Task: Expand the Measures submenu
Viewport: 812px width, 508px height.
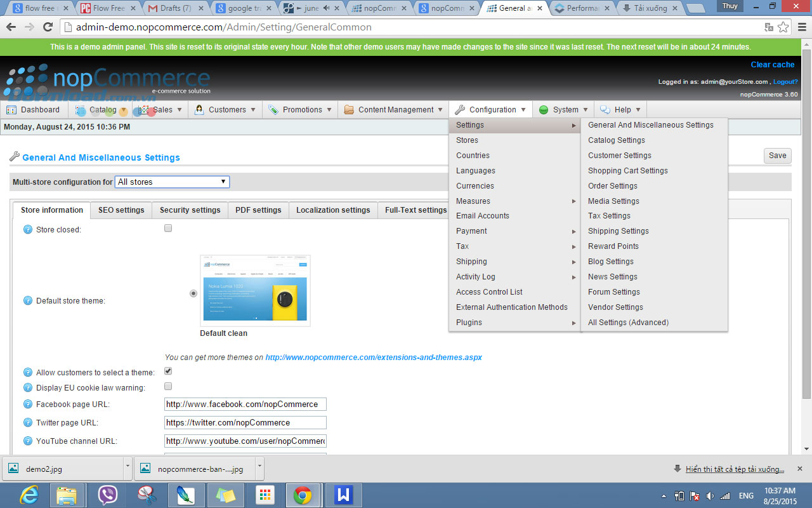Action: click(514, 201)
